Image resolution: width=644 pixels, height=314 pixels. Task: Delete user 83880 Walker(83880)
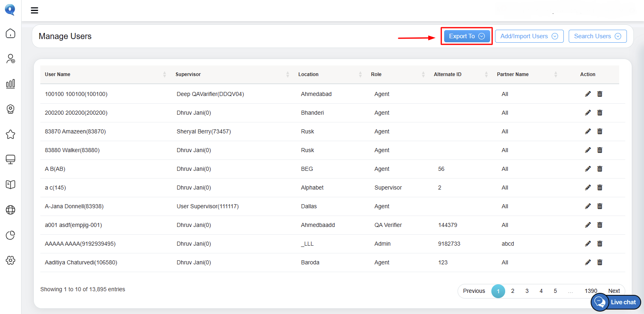(x=600, y=150)
